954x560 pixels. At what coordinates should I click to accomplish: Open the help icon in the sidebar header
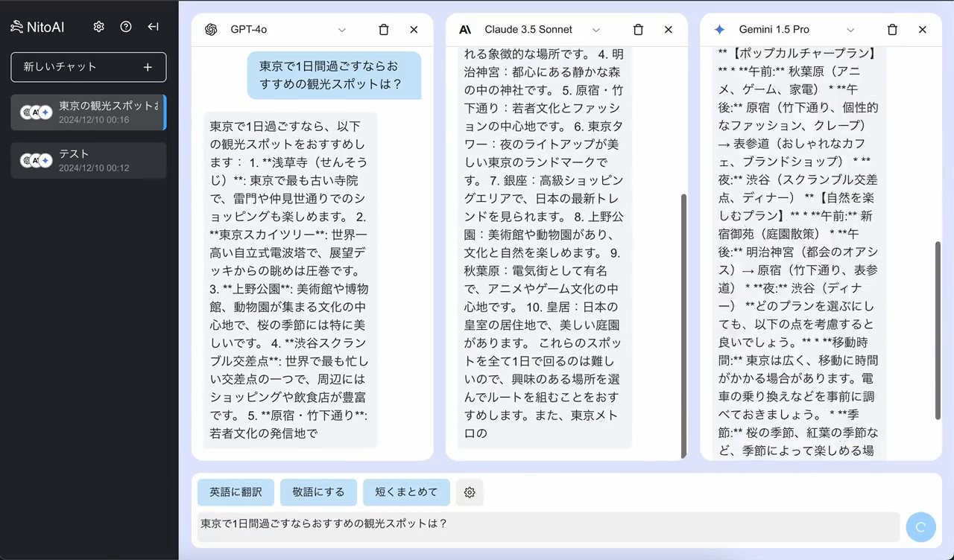[x=125, y=26]
